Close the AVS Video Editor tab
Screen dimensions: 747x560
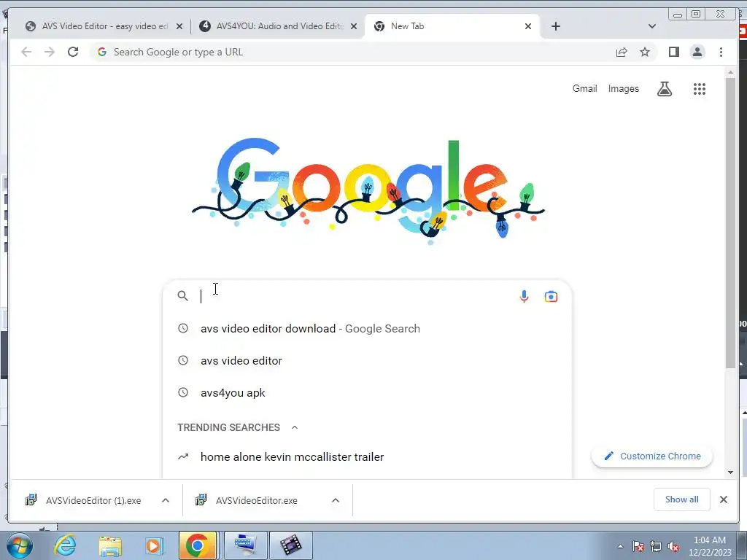coord(179,26)
